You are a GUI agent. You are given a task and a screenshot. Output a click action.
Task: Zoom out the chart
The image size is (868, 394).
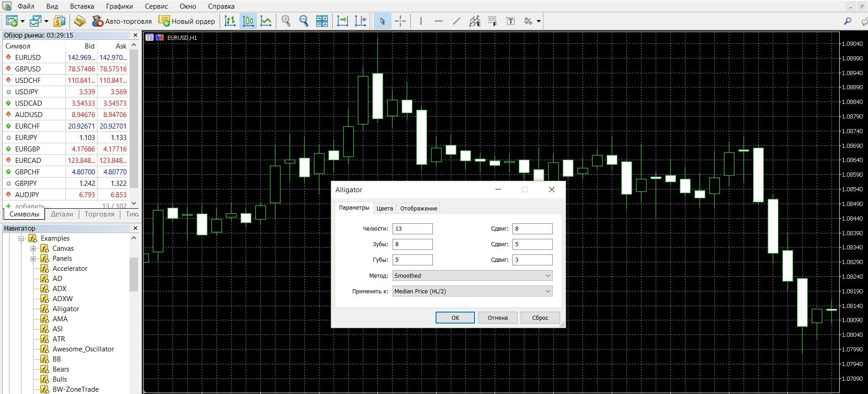click(304, 21)
